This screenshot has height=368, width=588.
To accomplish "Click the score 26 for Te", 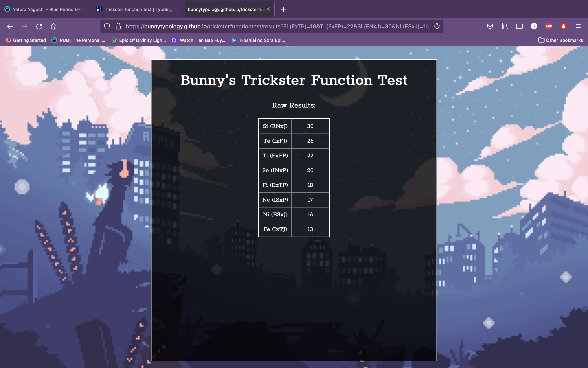I will 310,141.
